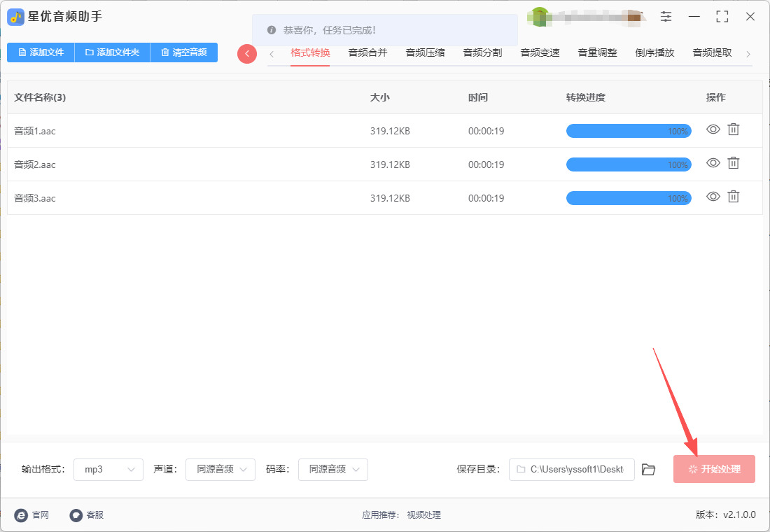Expand the 输出格式 mp3 dropdown

click(x=108, y=470)
